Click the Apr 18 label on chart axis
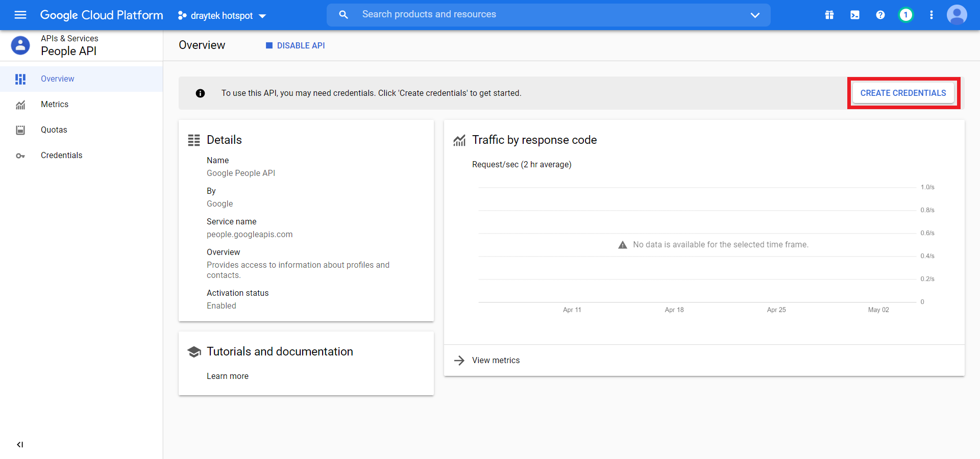This screenshot has height=459, width=980. pyautogui.click(x=674, y=310)
